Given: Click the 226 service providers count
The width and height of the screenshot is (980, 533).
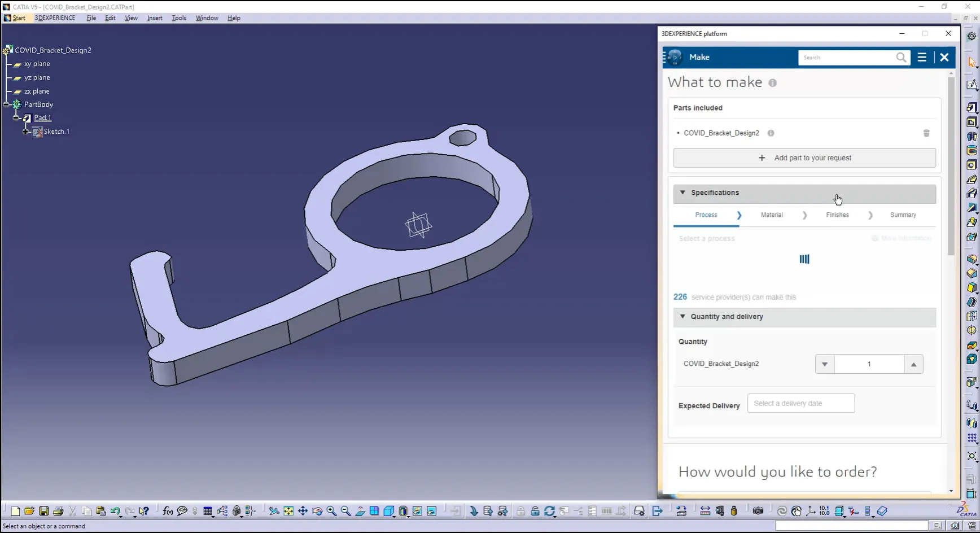Looking at the screenshot, I should pyautogui.click(x=680, y=297).
